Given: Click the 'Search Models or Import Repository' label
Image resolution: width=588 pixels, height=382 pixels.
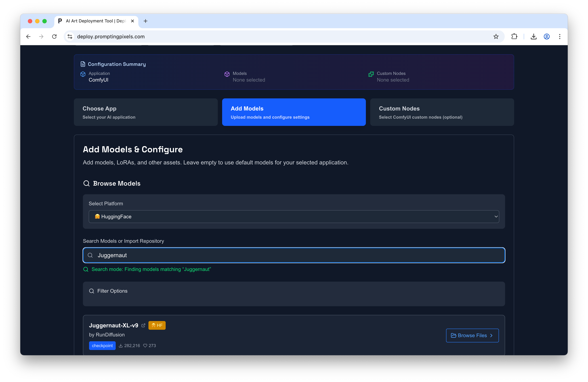Looking at the screenshot, I should tap(123, 241).
